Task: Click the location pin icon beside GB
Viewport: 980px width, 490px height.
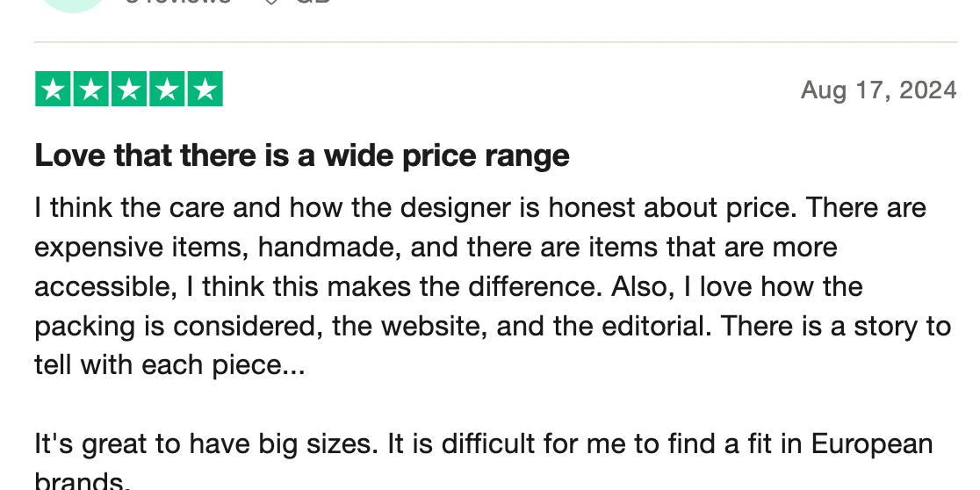Action: [x=271, y=3]
